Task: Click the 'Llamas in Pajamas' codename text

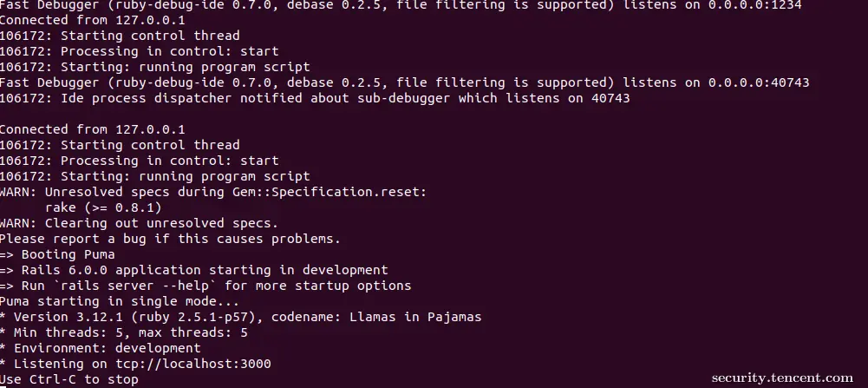Action: (x=415, y=317)
